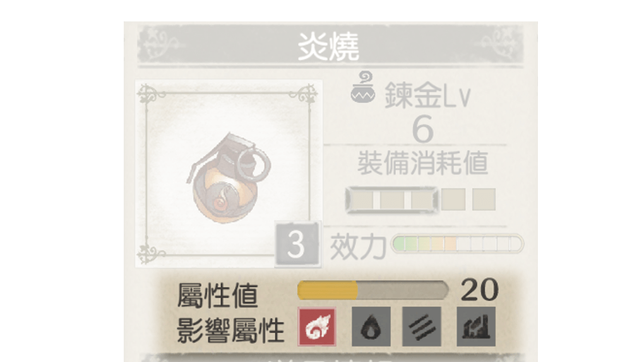The height and width of the screenshot is (362, 644).
Task: Click the alchemy level number 6
Action: coord(422,129)
